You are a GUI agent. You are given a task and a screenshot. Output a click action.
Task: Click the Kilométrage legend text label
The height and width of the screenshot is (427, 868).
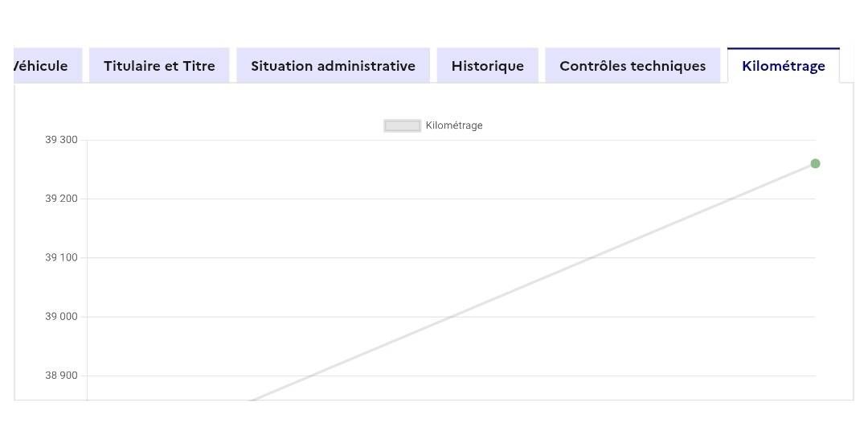coord(454,125)
